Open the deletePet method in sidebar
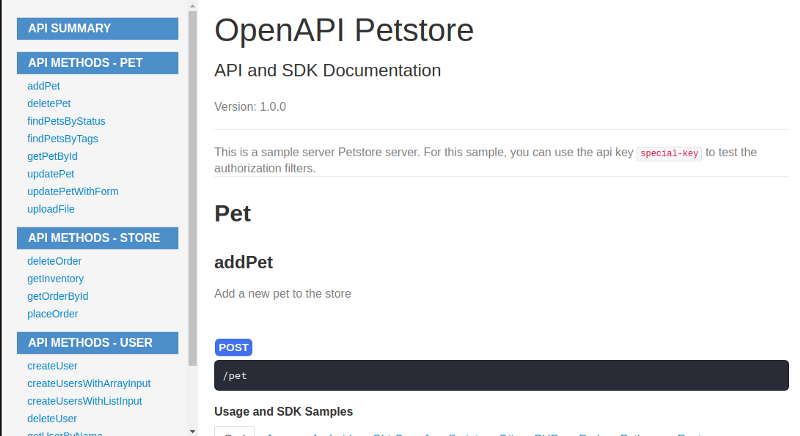This screenshot has height=436, width=800. coord(49,103)
